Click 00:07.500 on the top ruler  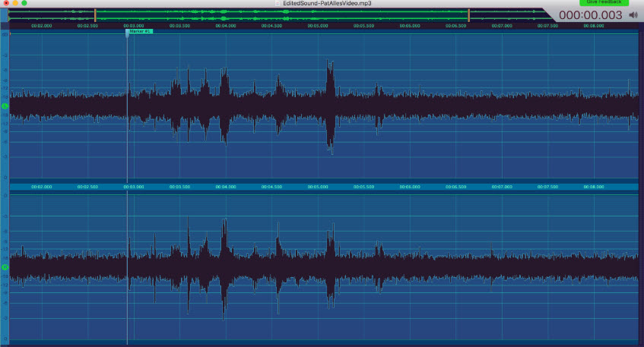point(547,26)
